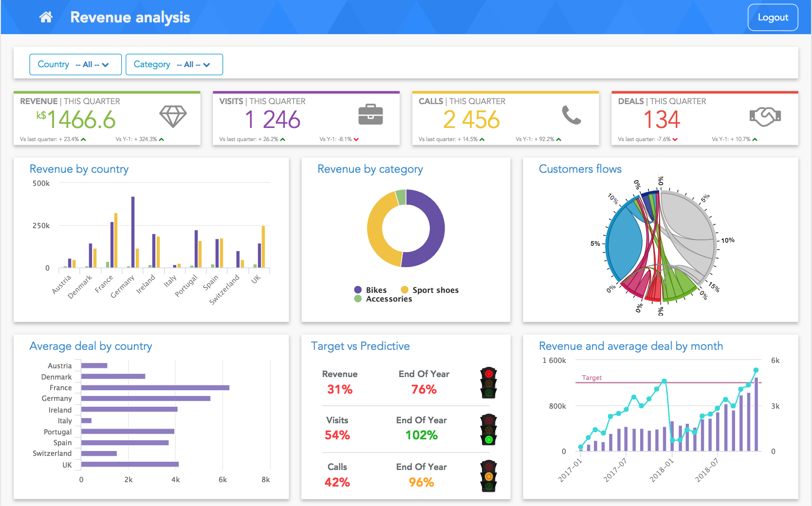Click the up arrow after +26.2%
This screenshot has height=506, width=812.
(x=282, y=139)
